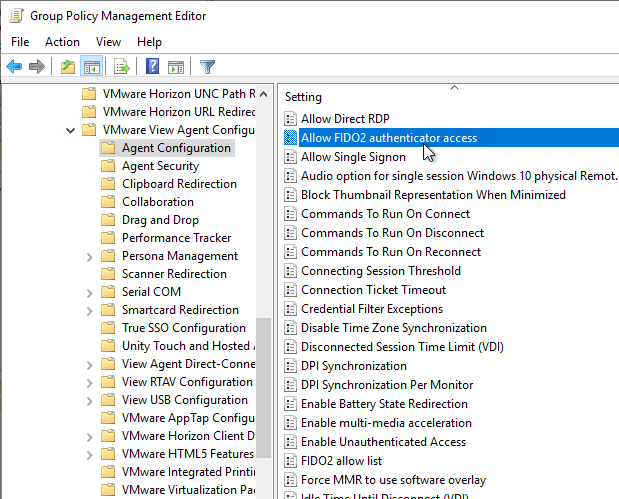Open the View menu
The image size is (619, 499).
(x=108, y=42)
